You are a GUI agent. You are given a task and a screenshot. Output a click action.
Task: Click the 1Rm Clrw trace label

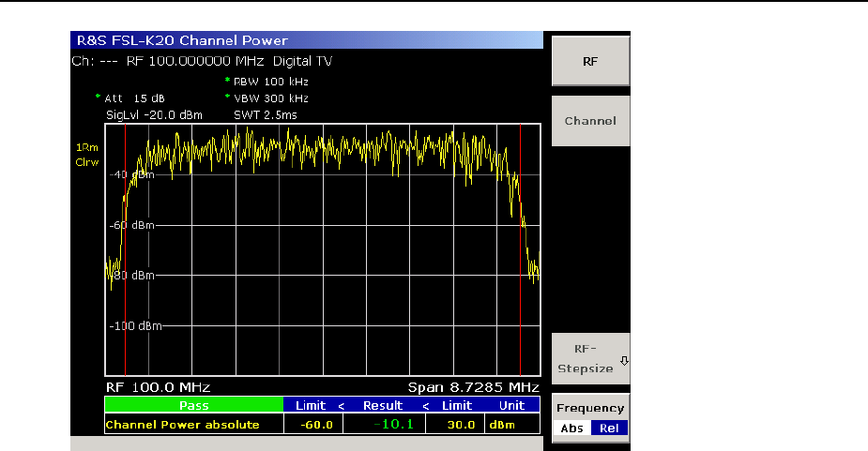tap(87, 155)
